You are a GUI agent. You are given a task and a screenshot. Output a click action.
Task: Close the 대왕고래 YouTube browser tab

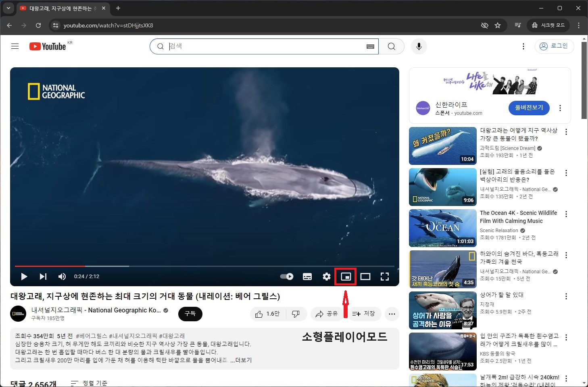click(104, 8)
